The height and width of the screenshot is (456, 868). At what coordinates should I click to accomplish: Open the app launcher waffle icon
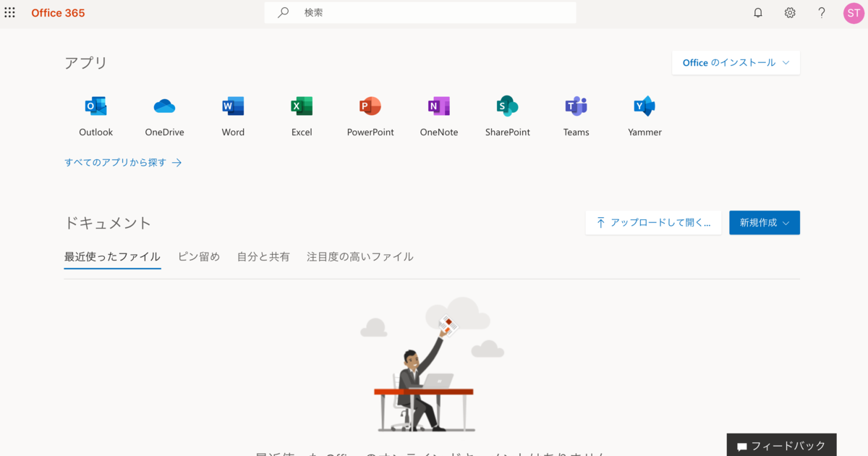point(9,13)
